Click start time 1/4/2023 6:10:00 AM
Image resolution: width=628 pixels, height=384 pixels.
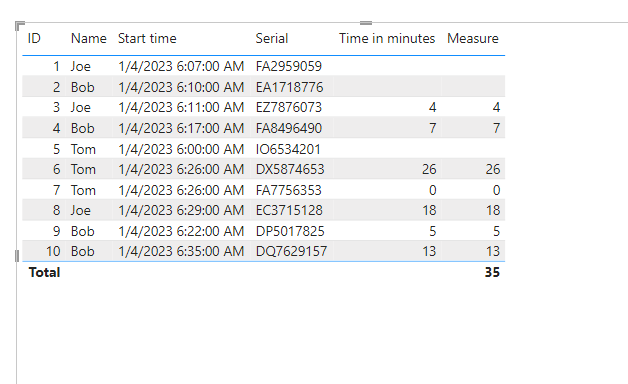[181, 87]
